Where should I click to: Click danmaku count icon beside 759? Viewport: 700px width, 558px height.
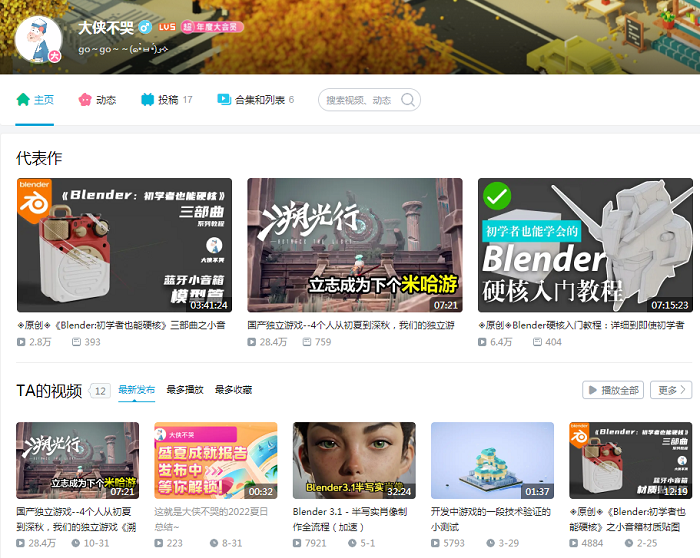[x=307, y=342]
